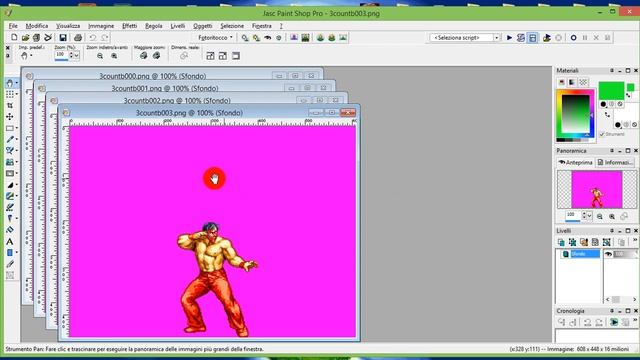Click the small green foreground color swatch
This screenshot has height=360, width=640.
coord(631,87)
